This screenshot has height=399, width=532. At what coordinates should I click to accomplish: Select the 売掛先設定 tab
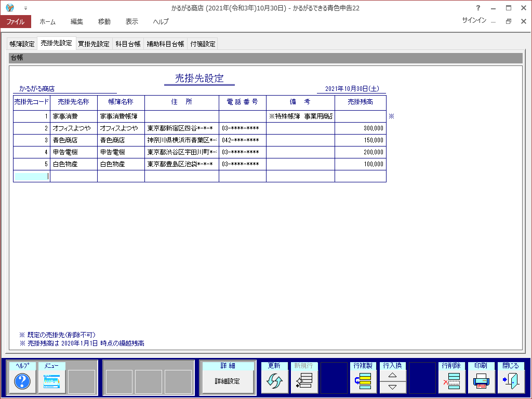coord(56,43)
